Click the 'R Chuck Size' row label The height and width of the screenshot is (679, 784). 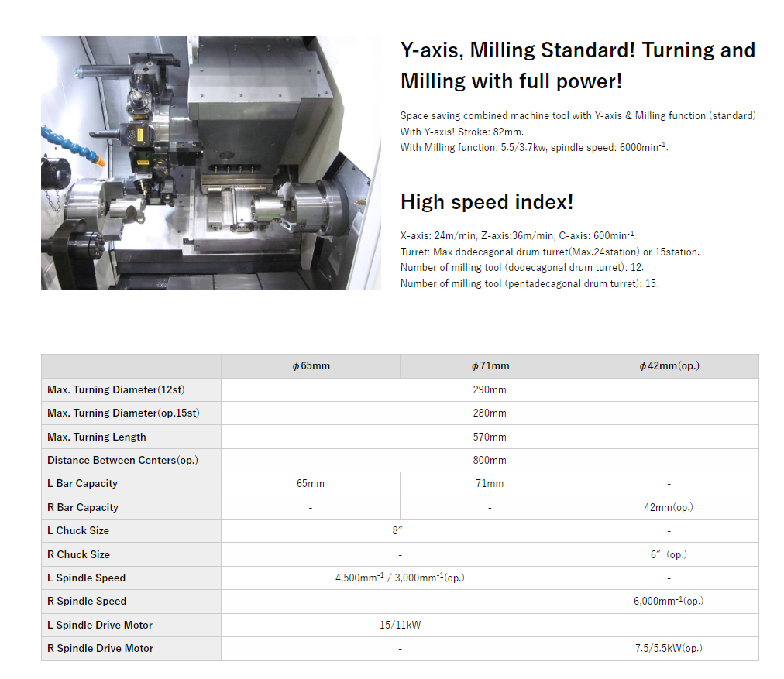coord(79,554)
